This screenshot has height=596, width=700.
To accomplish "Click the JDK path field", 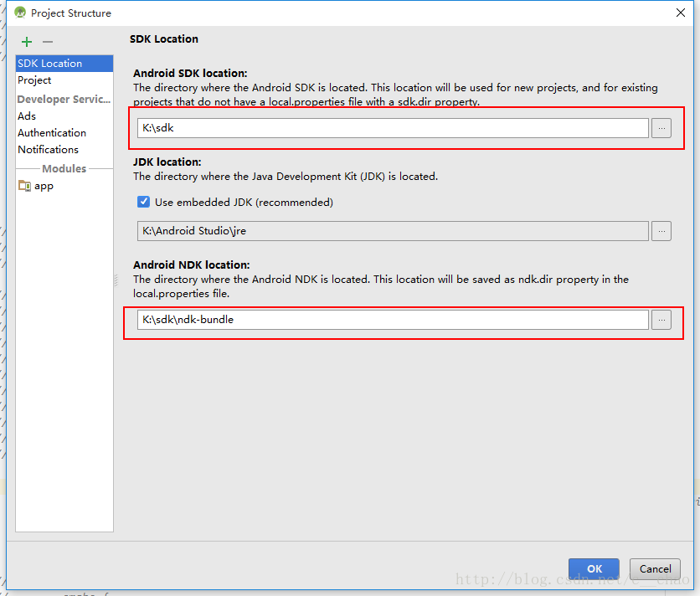I will pyautogui.click(x=393, y=231).
